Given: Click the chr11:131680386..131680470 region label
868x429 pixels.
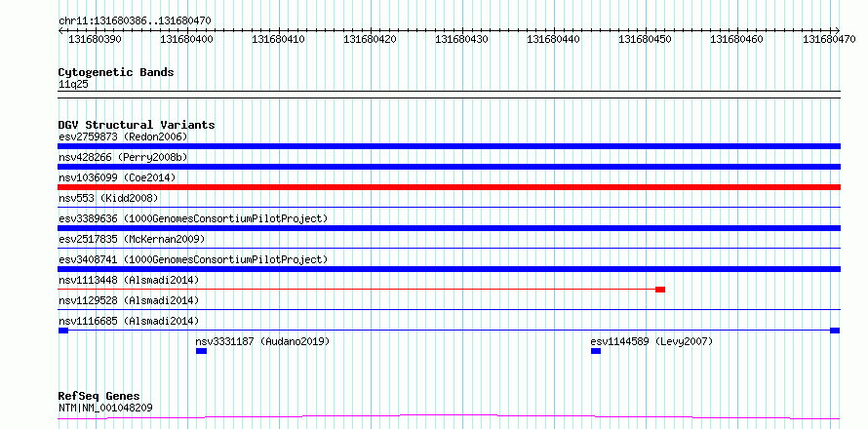Looking at the screenshot, I should 135,21.
